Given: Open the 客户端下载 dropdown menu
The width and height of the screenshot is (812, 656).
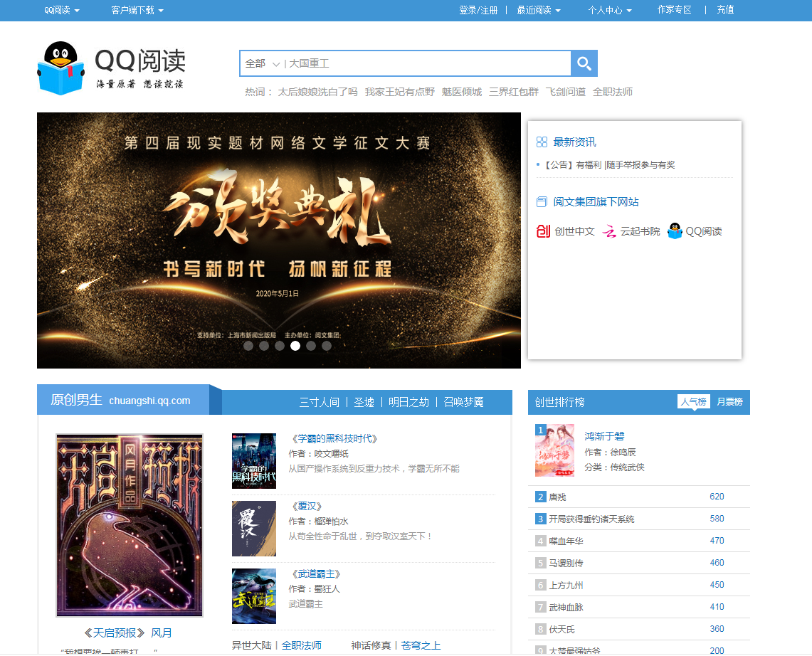Looking at the screenshot, I should point(137,11).
